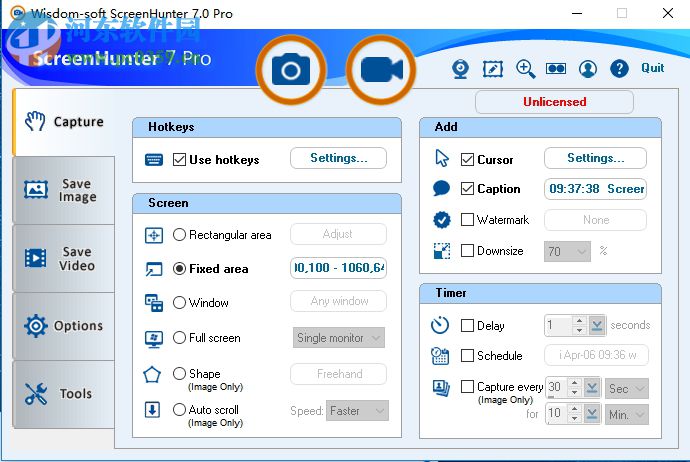This screenshot has height=462, width=690.
Task: Open the Sec unit dropdown
Action: click(627, 389)
